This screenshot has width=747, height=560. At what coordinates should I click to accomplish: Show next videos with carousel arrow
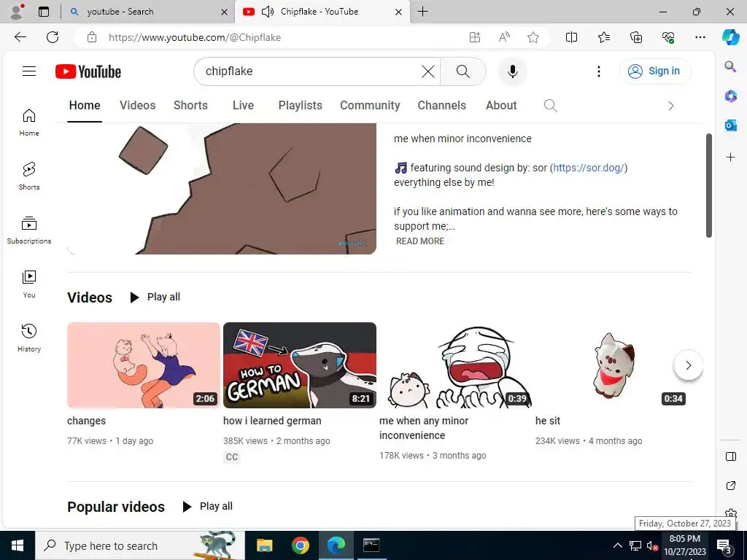[689, 365]
